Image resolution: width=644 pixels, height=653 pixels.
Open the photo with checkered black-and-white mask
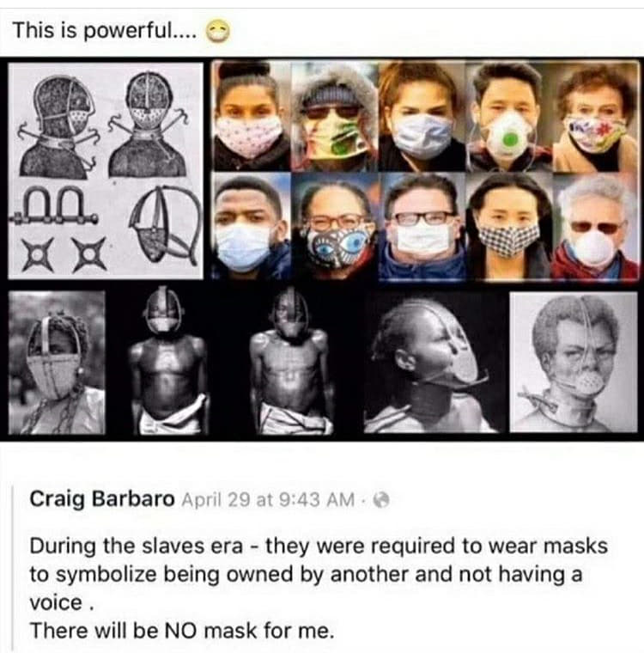coord(508,226)
